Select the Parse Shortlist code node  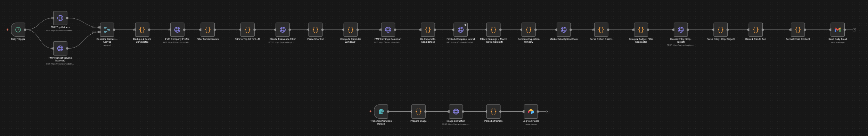click(316, 30)
